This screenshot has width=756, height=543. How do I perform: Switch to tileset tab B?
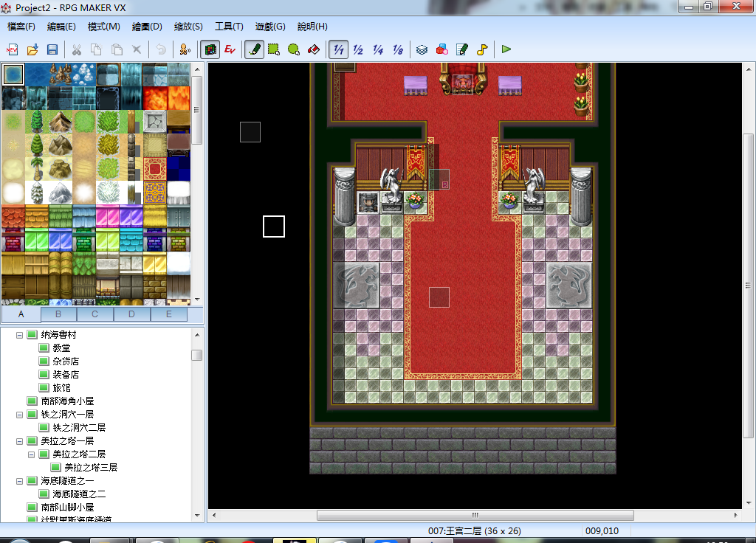point(58,314)
